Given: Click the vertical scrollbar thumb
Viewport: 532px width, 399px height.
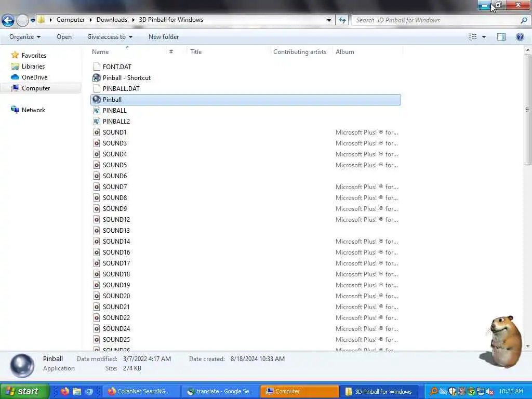Looking at the screenshot, I should click(527, 110).
